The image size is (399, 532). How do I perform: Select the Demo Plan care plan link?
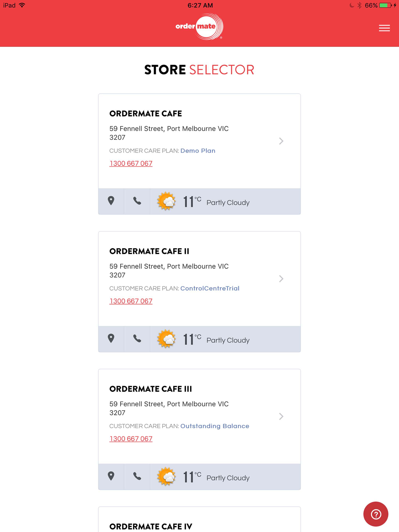click(198, 151)
